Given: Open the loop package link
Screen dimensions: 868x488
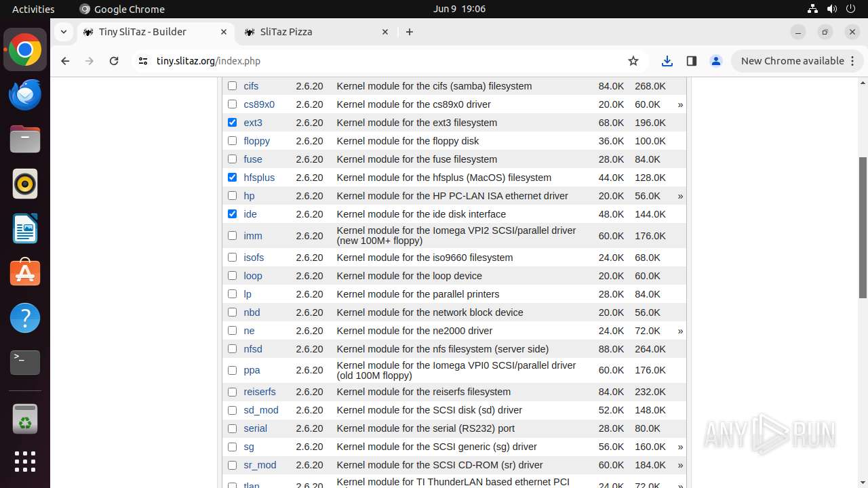Looking at the screenshot, I should (x=253, y=276).
